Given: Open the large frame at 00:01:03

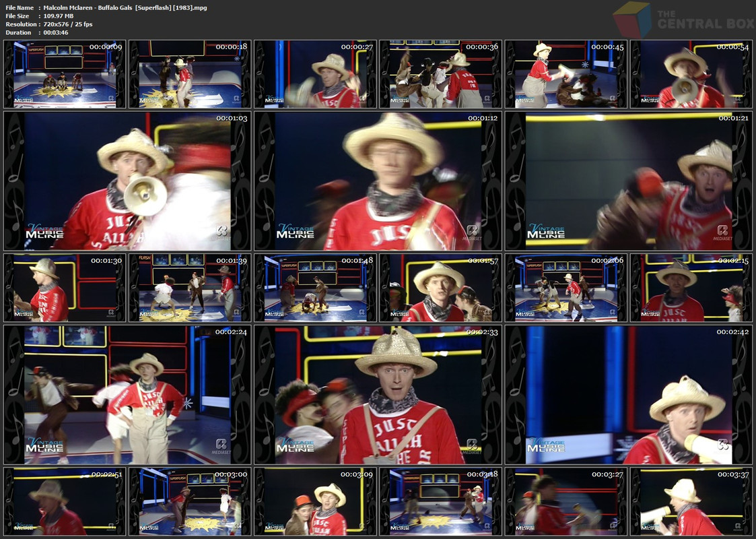Looking at the screenshot, I should pyautogui.click(x=127, y=181).
